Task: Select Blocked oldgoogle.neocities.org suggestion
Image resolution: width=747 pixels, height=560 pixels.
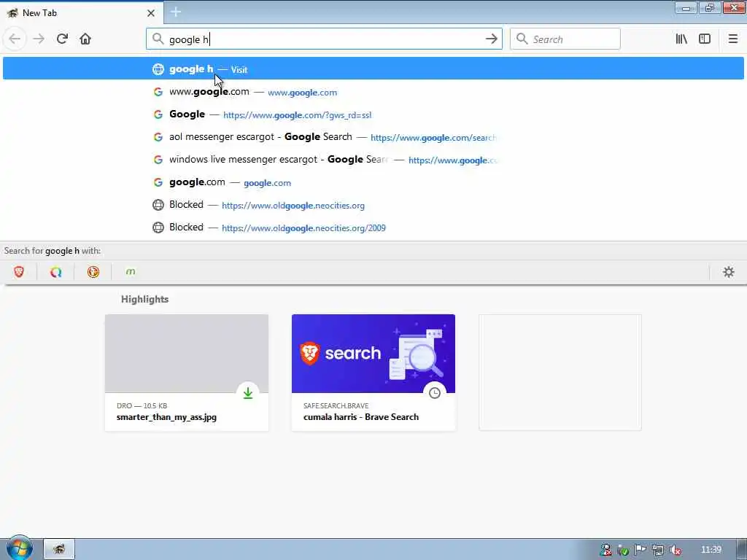Action: (x=373, y=205)
